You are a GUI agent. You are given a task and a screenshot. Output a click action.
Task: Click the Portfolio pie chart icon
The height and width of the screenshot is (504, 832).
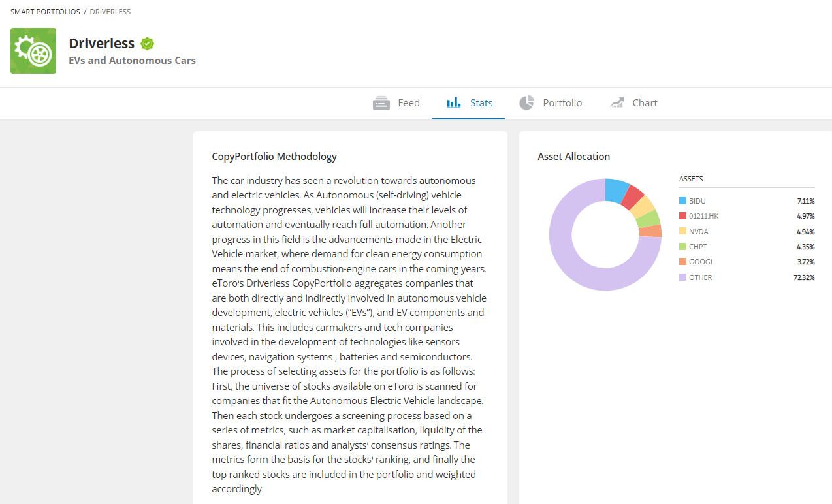point(526,102)
